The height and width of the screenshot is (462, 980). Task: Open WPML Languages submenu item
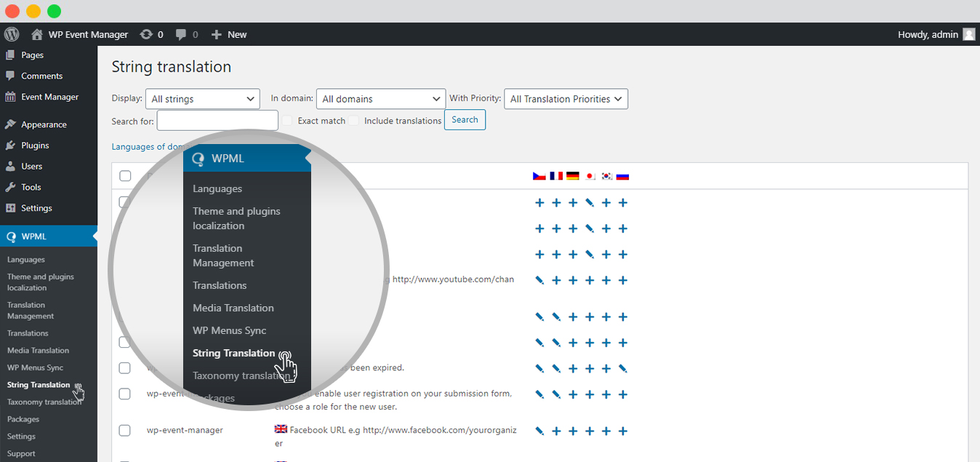coord(26,260)
